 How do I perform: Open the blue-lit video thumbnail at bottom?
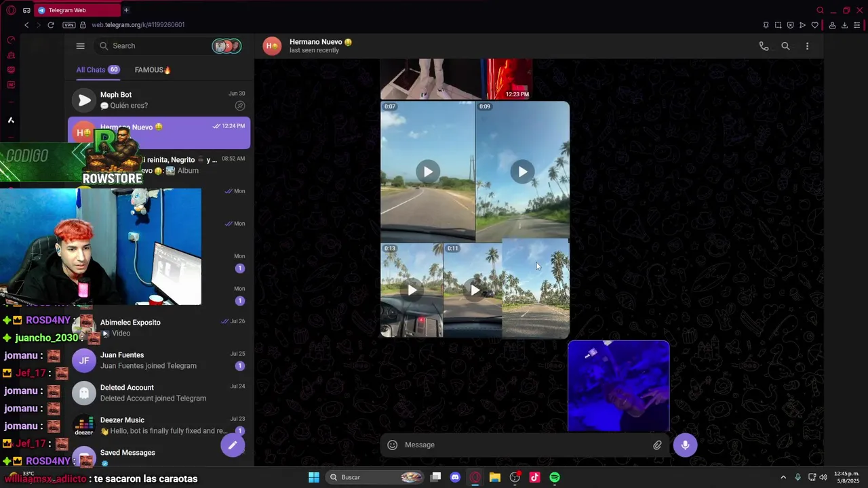point(618,386)
